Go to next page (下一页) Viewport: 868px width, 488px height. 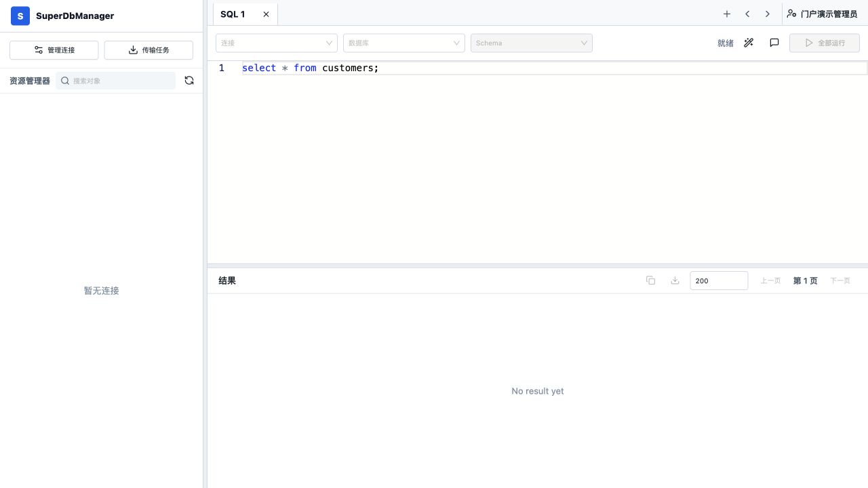click(840, 281)
